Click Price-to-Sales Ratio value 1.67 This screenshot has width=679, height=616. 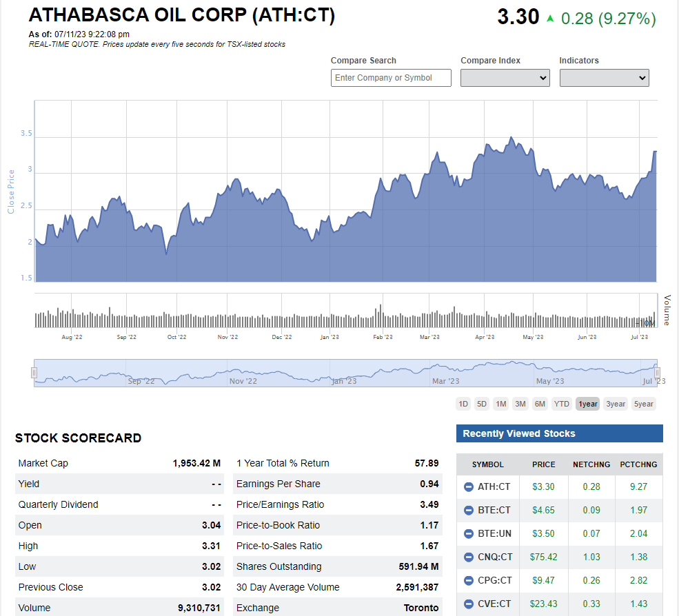[429, 546]
